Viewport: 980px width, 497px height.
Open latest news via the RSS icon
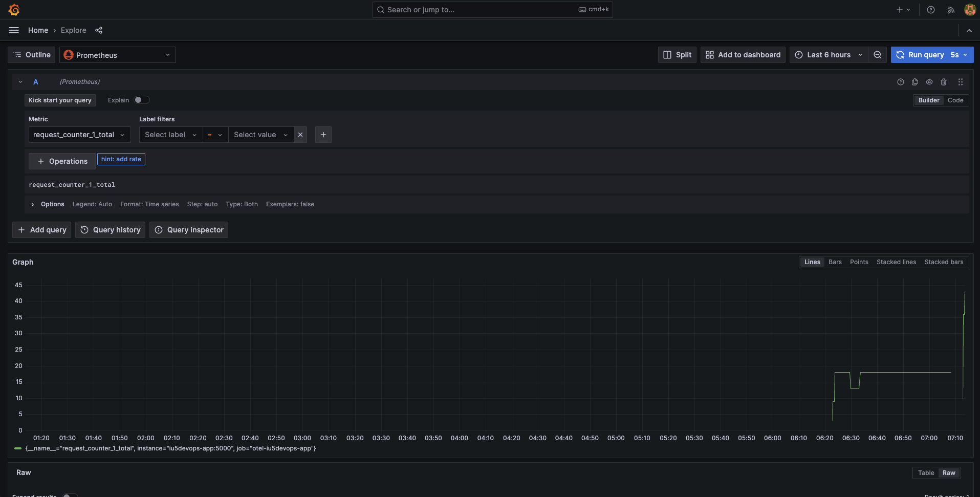950,10
